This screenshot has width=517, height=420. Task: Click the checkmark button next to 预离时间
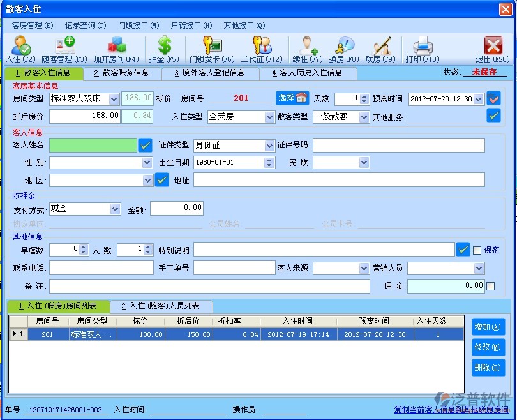click(493, 98)
